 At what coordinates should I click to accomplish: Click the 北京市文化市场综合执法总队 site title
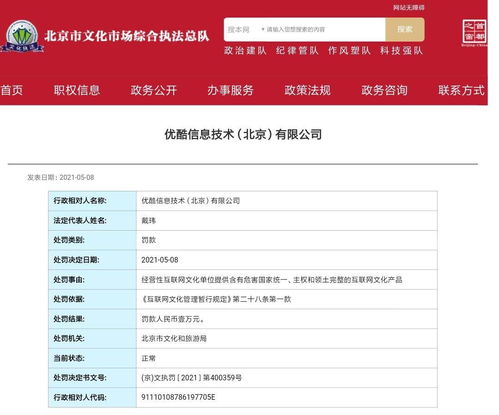[x=127, y=36]
